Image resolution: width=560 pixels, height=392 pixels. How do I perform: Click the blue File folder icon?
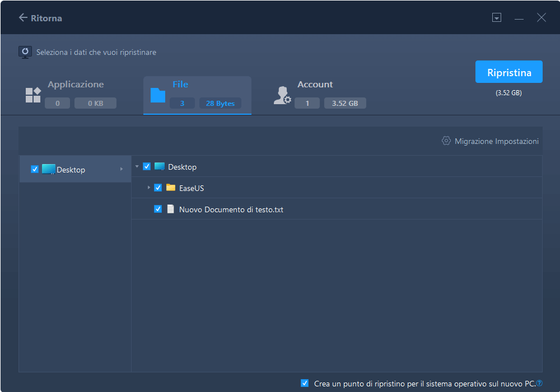(158, 95)
